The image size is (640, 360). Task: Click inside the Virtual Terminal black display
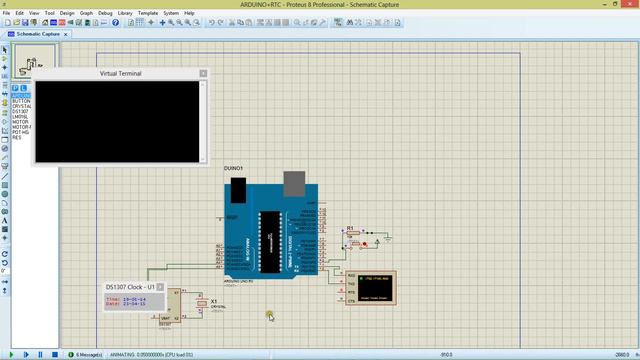[x=117, y=122]
